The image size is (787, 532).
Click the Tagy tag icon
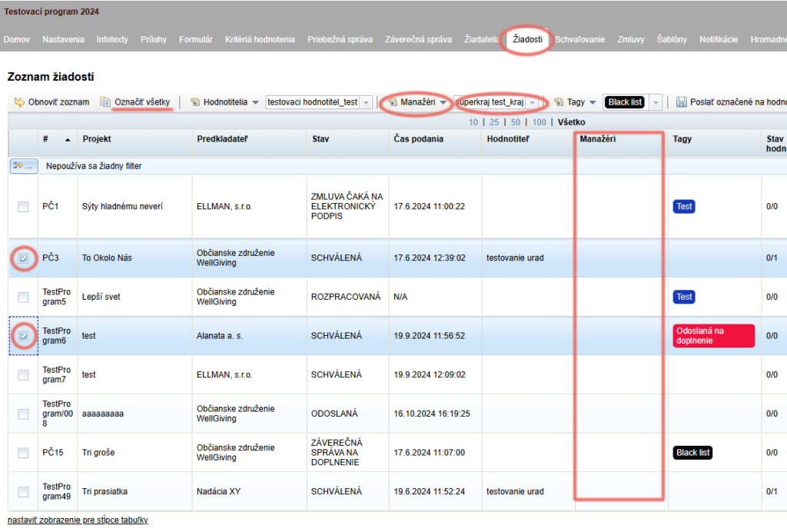pos(559,102)
